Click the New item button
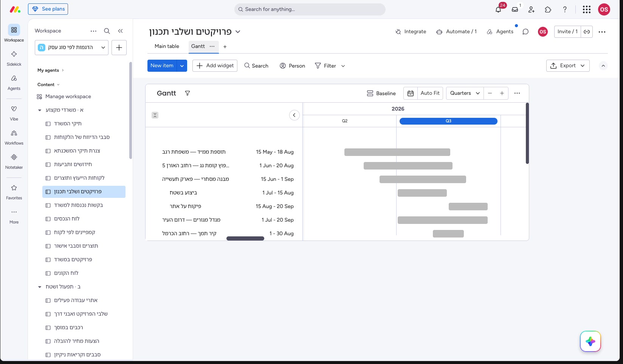 tap(162, 66)
